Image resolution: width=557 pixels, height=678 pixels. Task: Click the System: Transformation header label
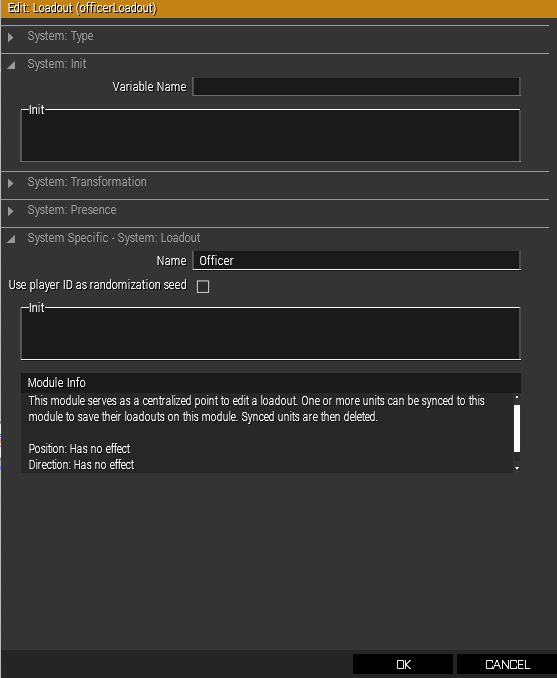click(x=87, y=182)
